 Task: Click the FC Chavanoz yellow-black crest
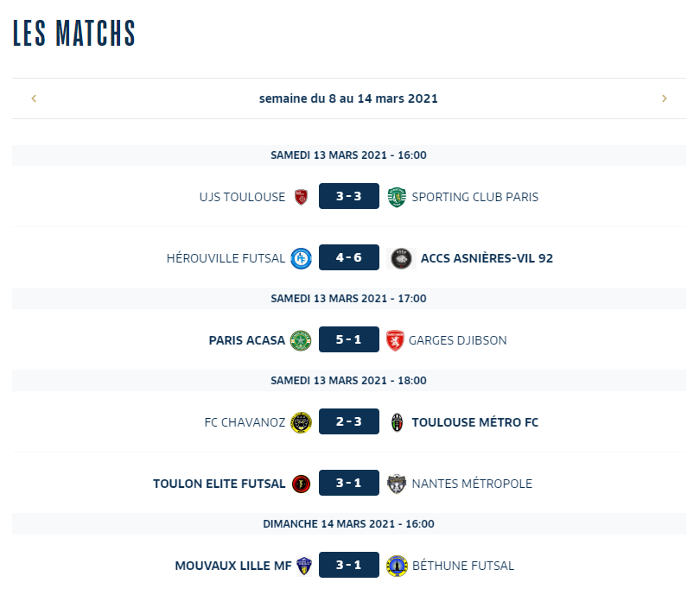302,422
